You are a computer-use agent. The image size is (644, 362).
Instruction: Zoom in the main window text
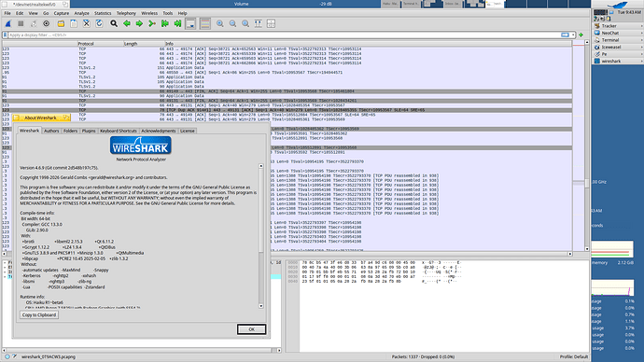coord(219,23)
